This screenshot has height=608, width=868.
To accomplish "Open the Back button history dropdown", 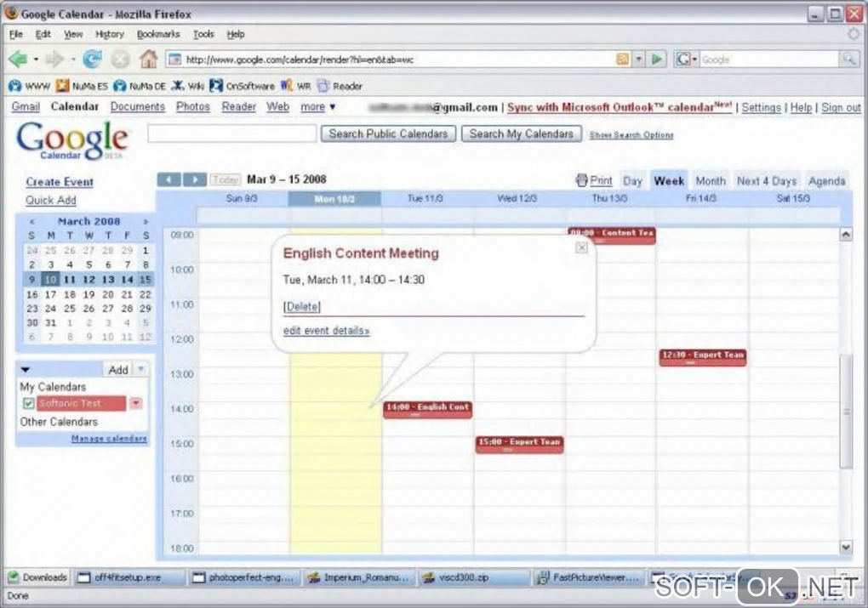I will coord(36,60).
